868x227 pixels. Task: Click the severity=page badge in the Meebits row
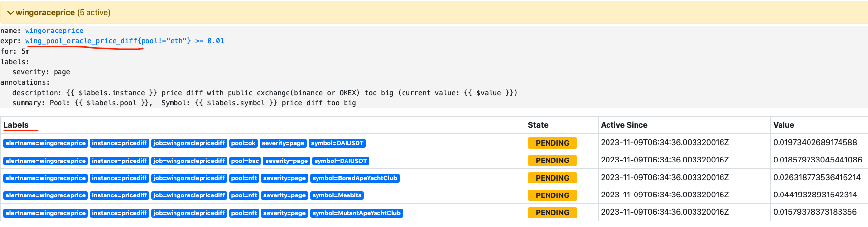pos(284,195)
